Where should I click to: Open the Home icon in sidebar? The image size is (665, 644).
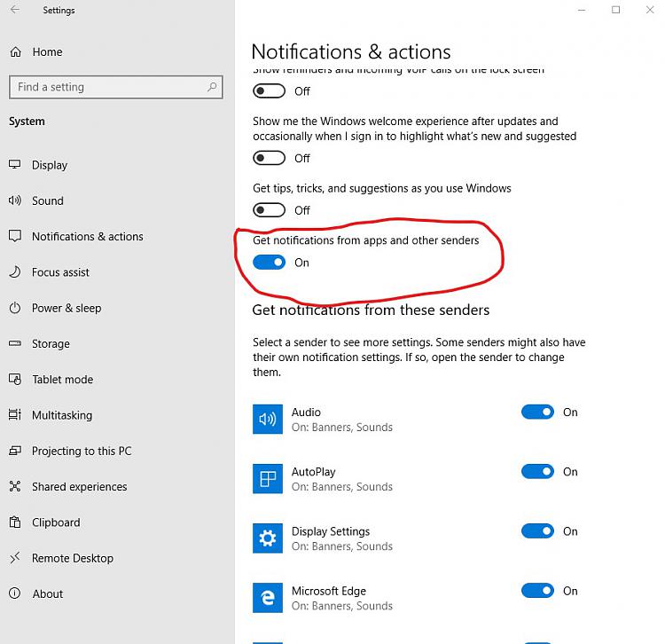pyautogui.click(x=16, y=51)
